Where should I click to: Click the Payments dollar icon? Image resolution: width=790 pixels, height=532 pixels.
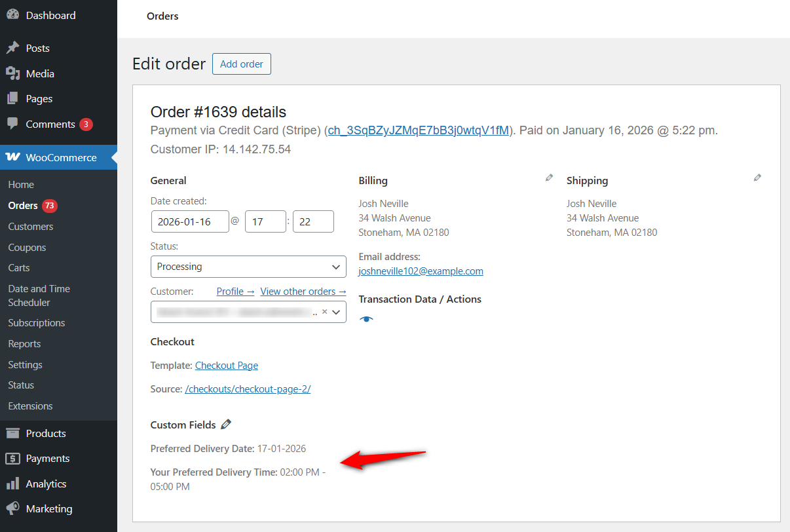[13, 458]
